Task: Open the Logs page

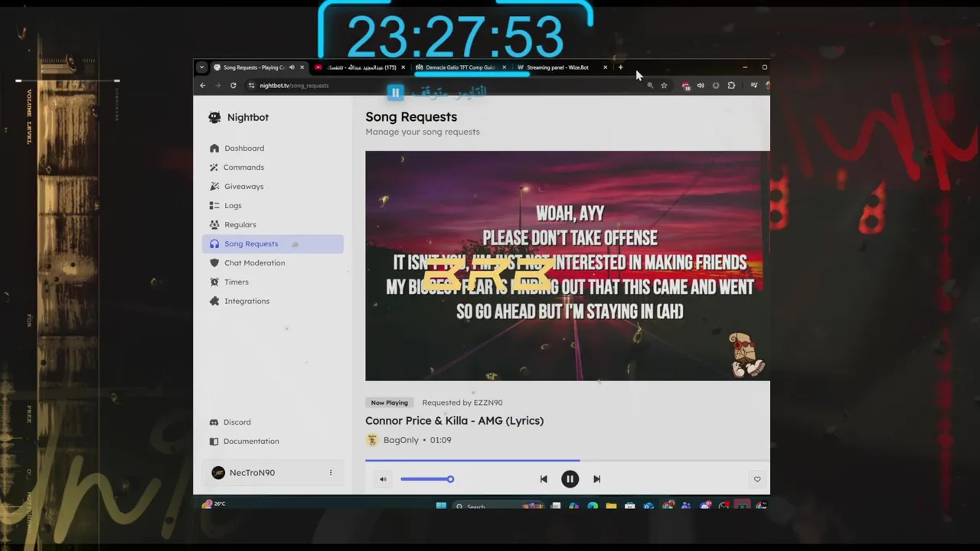Action: coord(273,205)
